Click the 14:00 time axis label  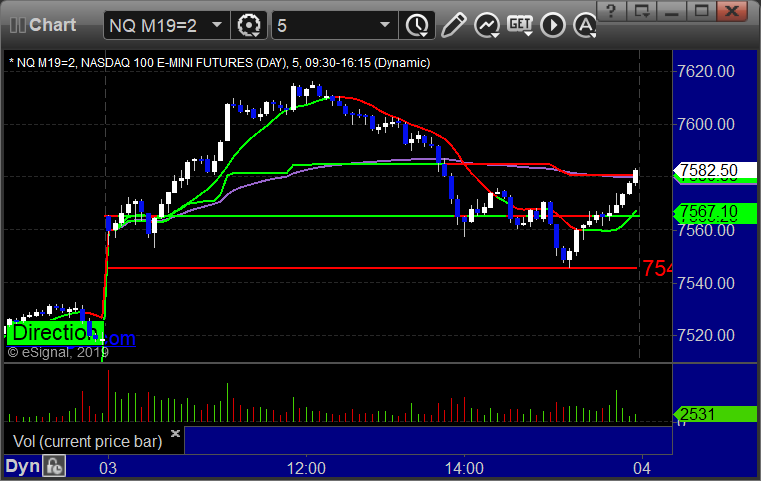pos(464,468)
